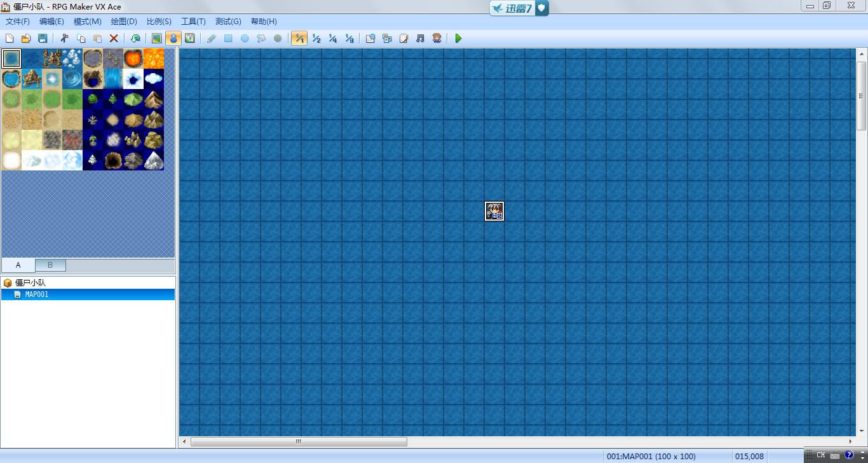Set map zoom scale to 1/2

[316, 39]
